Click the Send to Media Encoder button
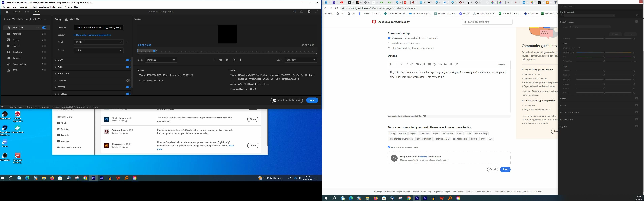Viewport: 644px width, 201px height. pyautogui.click(x=287, y=100)
